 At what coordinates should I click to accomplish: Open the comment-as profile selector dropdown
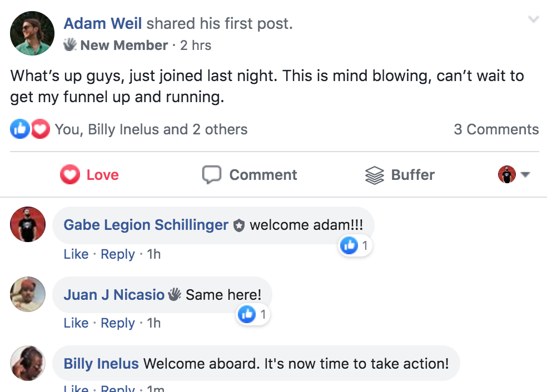click(514, 174)
